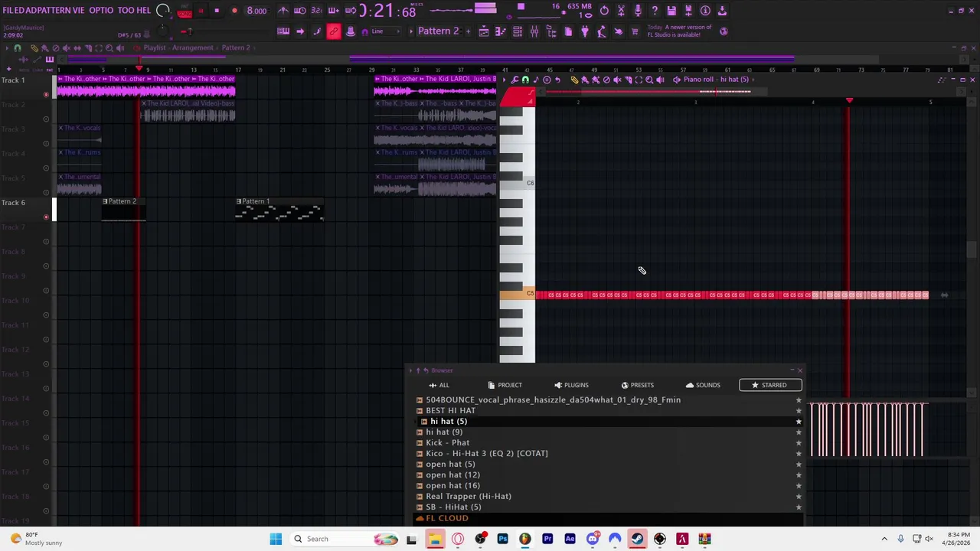Click the stamp tool in snap panel

click(350, 31)
